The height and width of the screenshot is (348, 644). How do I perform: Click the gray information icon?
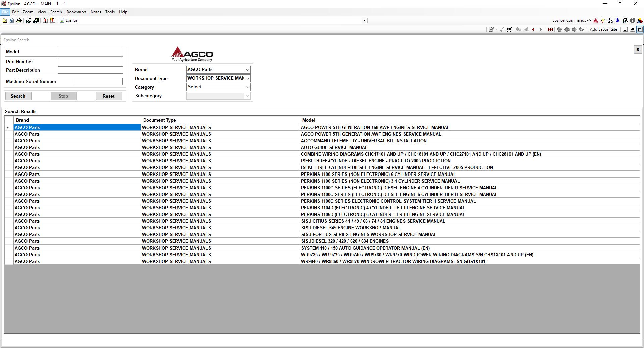coord(632,20)
